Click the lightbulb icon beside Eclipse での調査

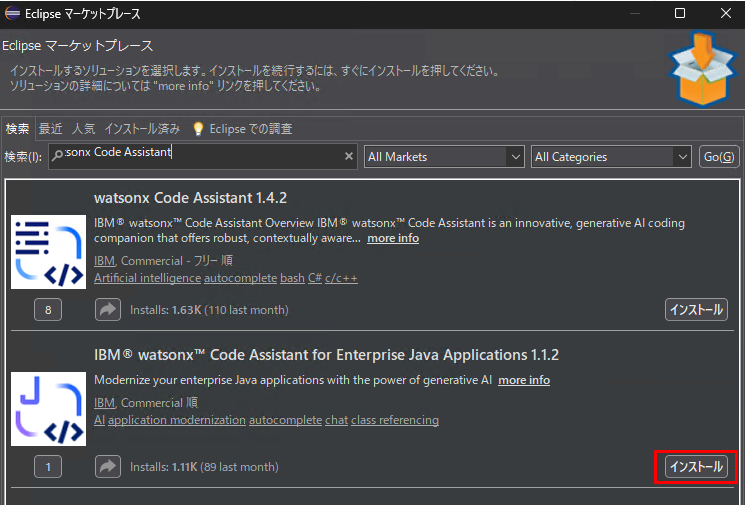[198, 129]
